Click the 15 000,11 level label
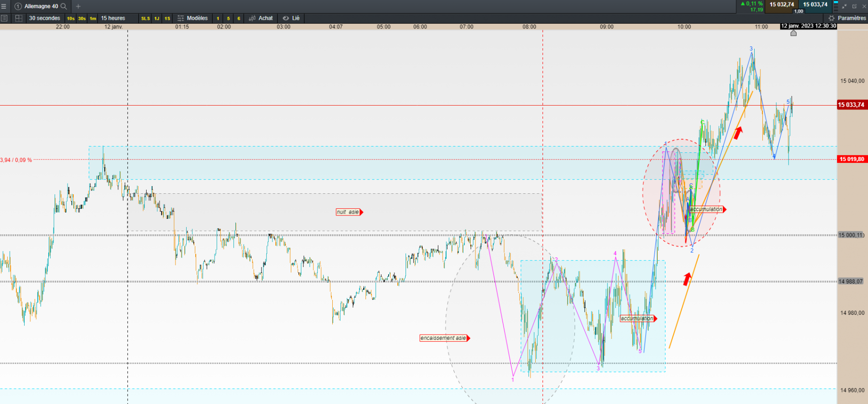This screenshot has height=404, width=868. point(851,235)
